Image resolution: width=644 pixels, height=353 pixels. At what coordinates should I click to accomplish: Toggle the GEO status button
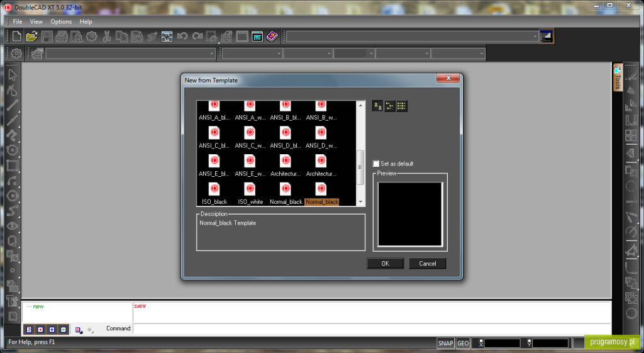pos(463,343)
